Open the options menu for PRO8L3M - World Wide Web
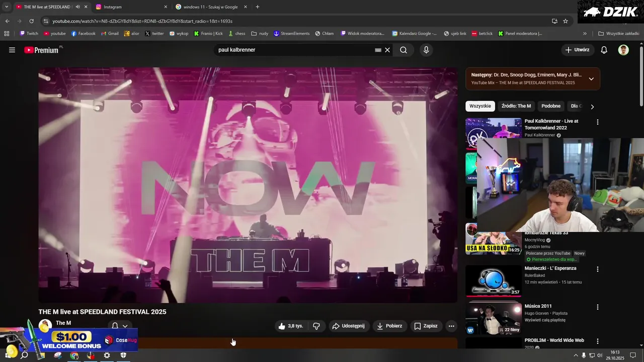Viewport: 644px width, 362px height. coord(598,341)
